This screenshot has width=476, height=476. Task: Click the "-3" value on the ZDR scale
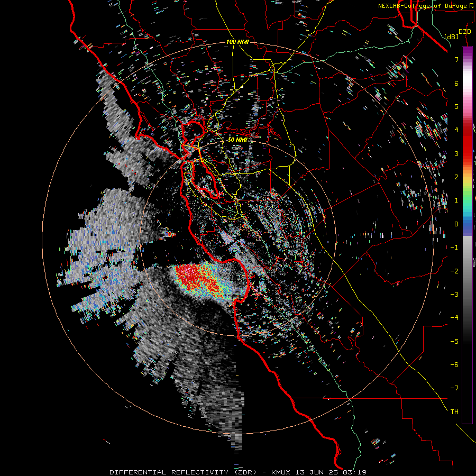[x=454, y=295]
